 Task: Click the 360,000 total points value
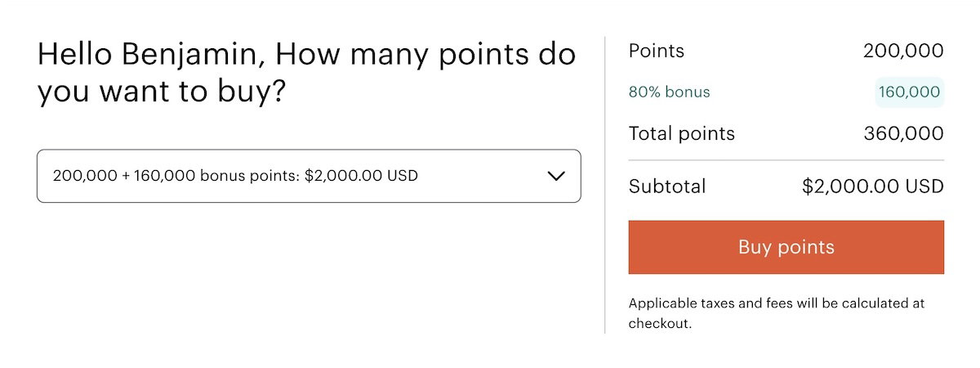coord(903,133)
